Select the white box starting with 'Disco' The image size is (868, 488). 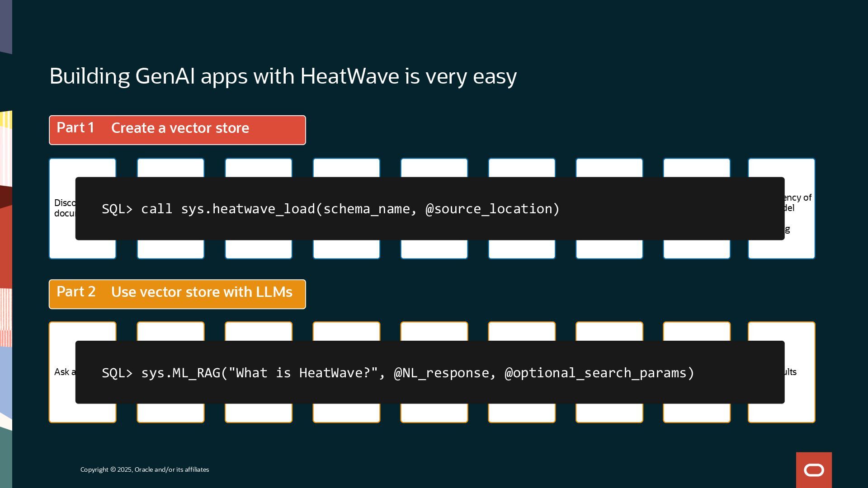62,208
